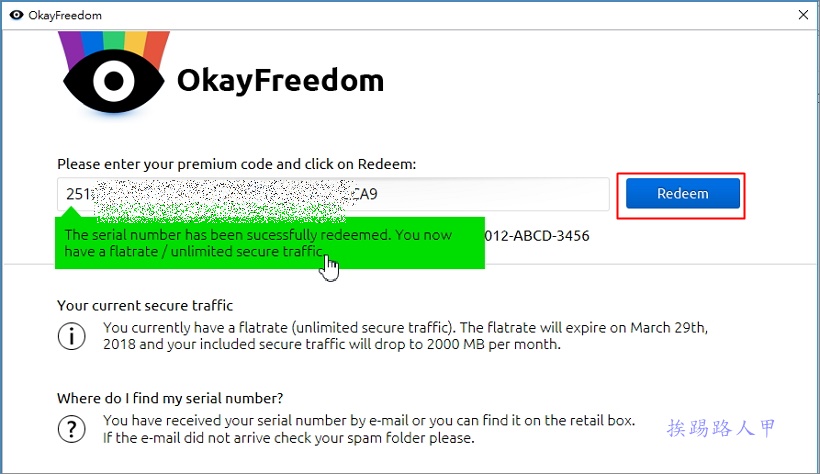Click the flatrate expiry March 29th description
Screen dimensions: 820x474
coord(405,336)
